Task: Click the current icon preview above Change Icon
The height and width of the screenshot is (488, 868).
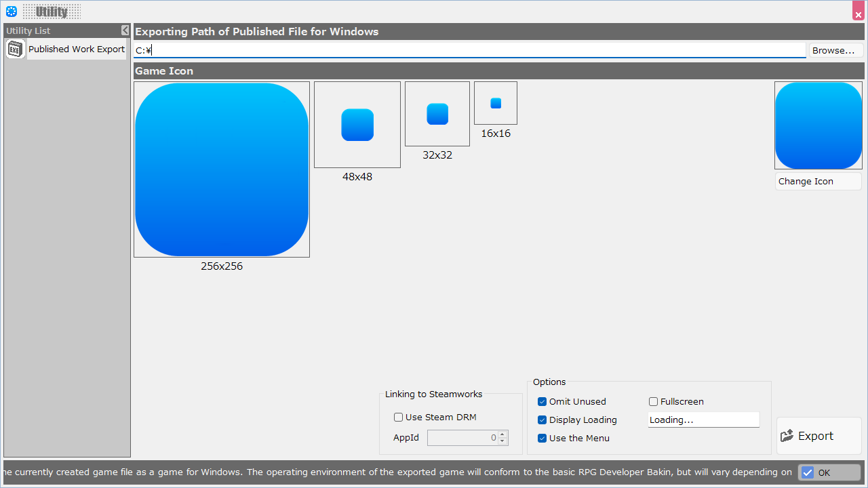Action: 818,125
